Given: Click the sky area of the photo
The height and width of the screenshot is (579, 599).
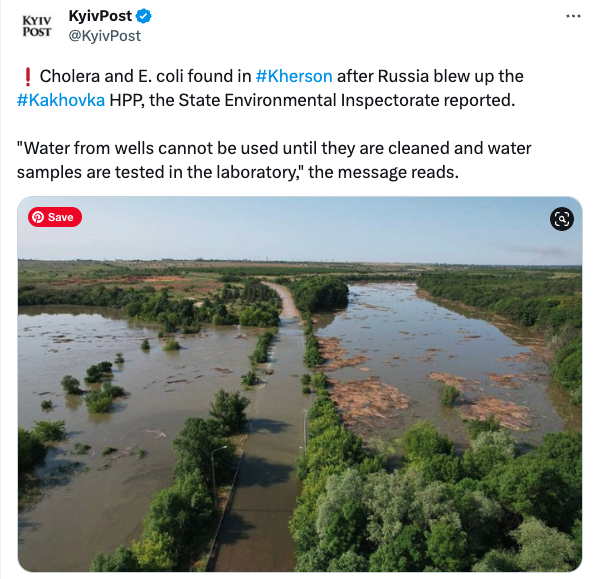Looking at the screenshot, I should (300, 229).
